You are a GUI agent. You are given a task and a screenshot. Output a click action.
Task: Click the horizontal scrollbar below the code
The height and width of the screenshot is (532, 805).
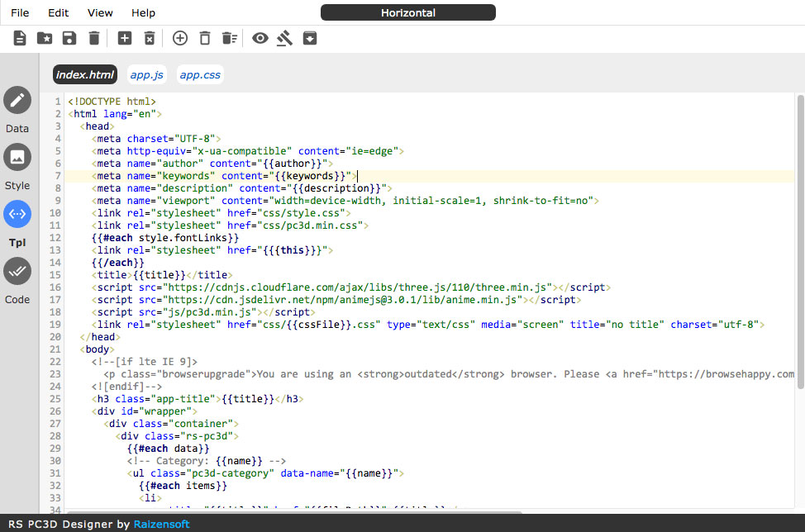[x=294, y=512]
